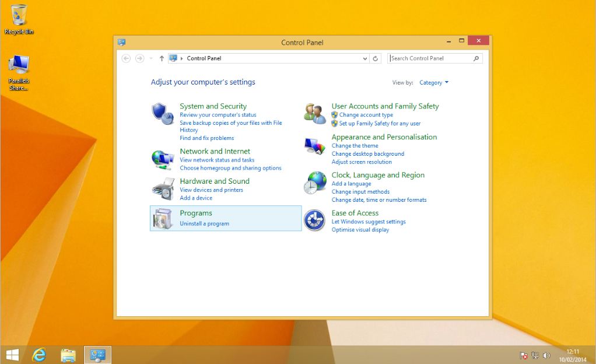
Task: Click Change date, time or number formats
Action: 379,200
